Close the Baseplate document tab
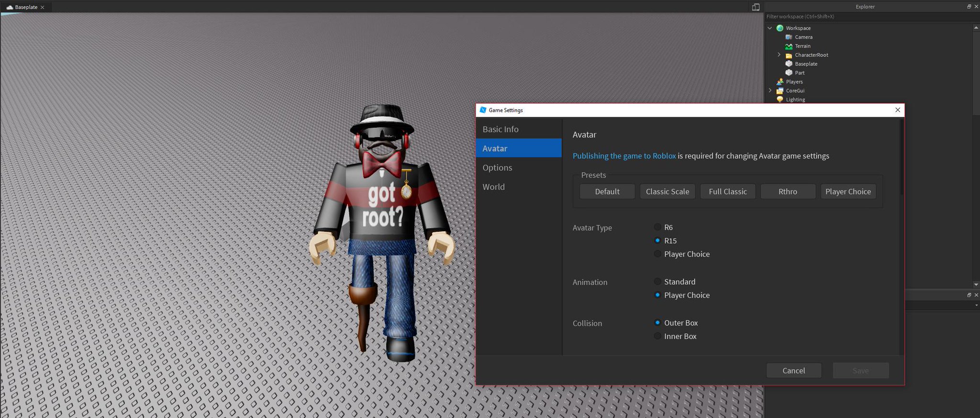The width and height of the screenshot is (980, 418). point(43,7)
